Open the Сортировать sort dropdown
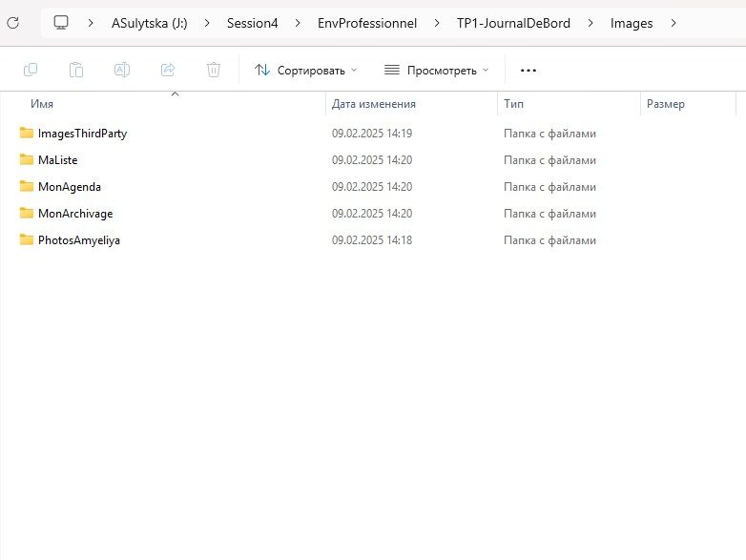746x560 pixels. pyautogui.click(x=305, y=70)
